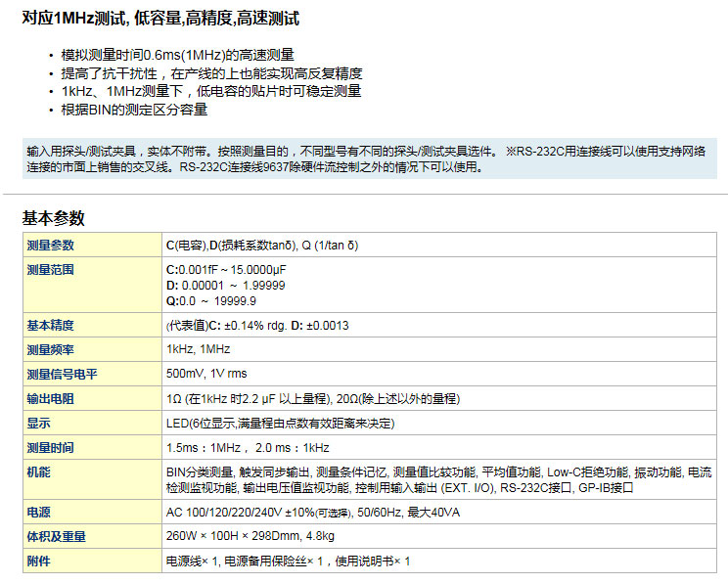Select the '附件' row label
Screen dimensions: 728x584
[39, 561]
